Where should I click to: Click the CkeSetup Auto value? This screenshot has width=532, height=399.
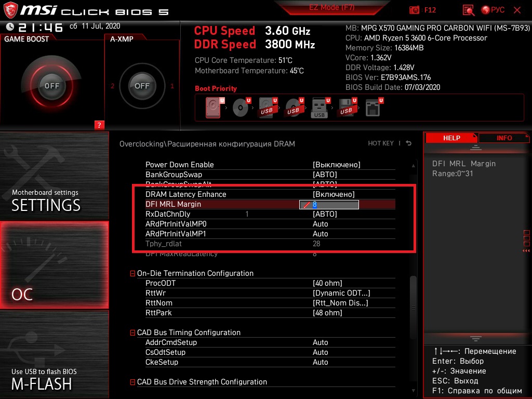coord(320,362)
